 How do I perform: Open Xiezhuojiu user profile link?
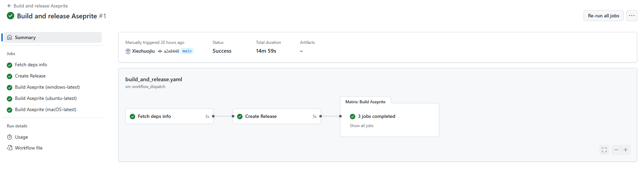pyautogui.click(x=143, y=51)
